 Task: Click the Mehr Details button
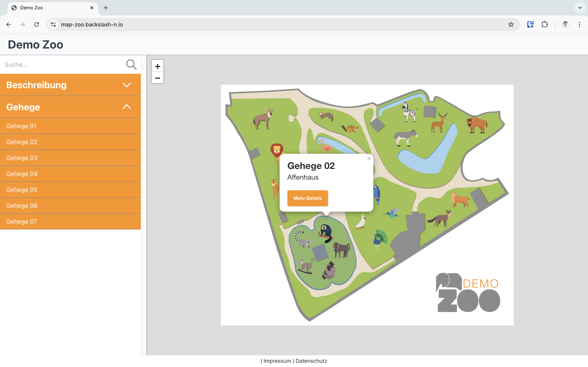click(307, 198)
